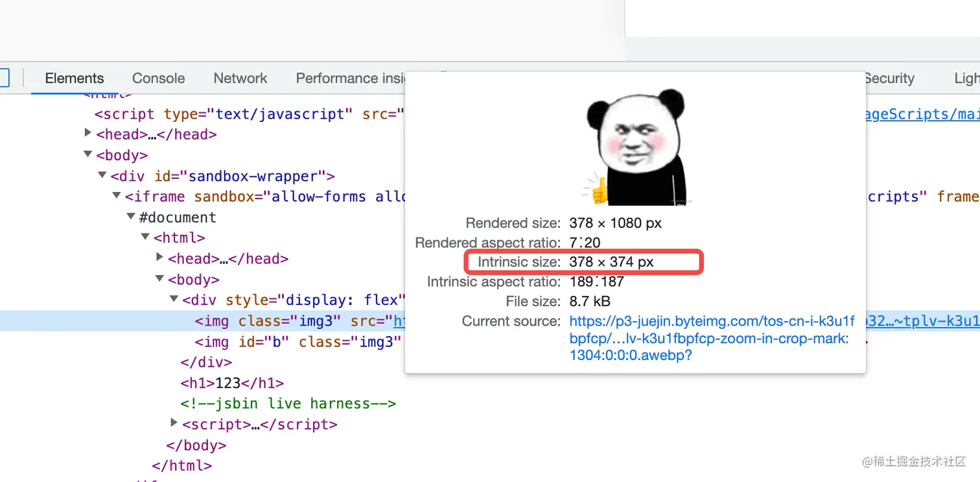Expand the script element near bottom
Screen dimensions: 980x482
click(174, 423)
